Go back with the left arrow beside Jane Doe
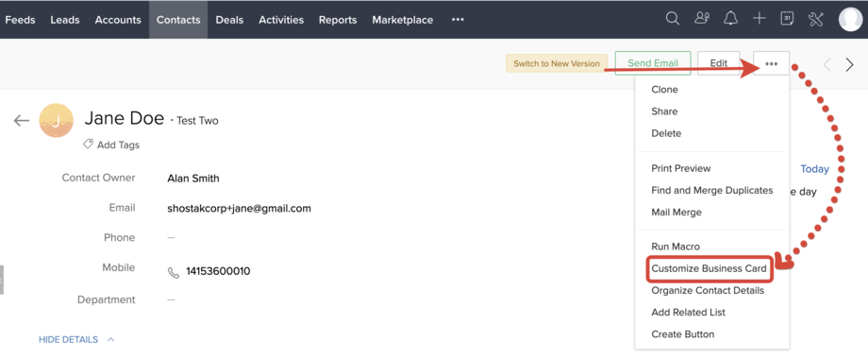 [21, 120]
